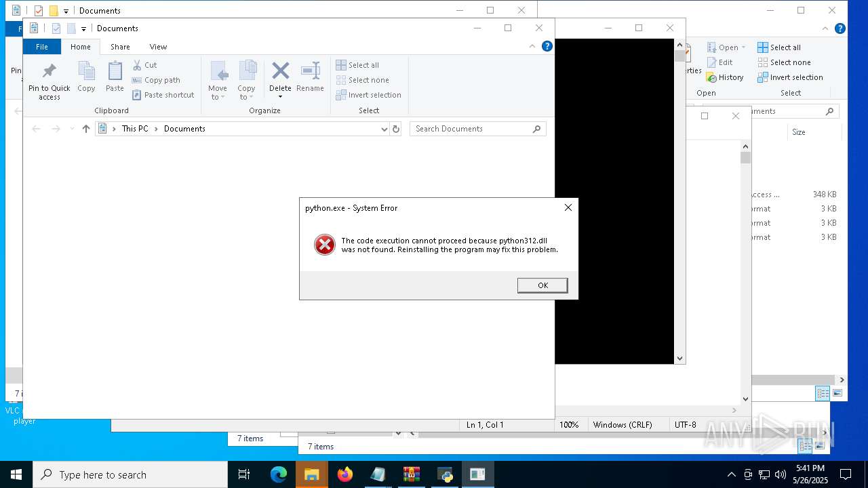This screenshot has height=488, width=868.
Task: Open the Windows Start menu
Action: (16, 474)
